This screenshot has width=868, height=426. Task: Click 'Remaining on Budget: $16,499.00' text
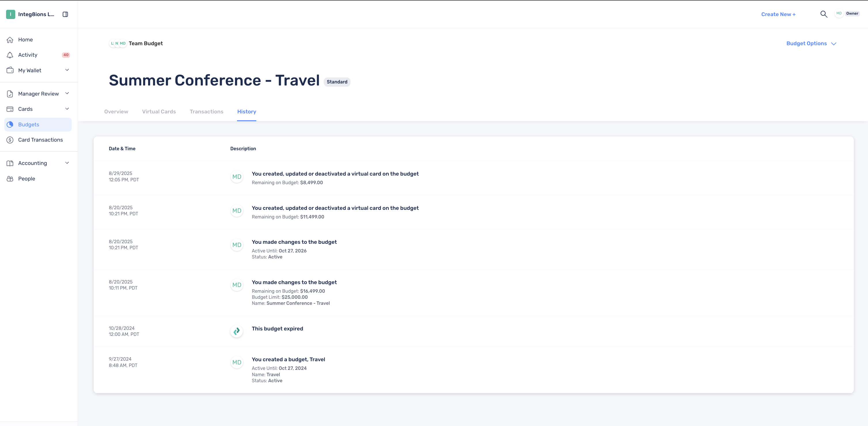289,291
